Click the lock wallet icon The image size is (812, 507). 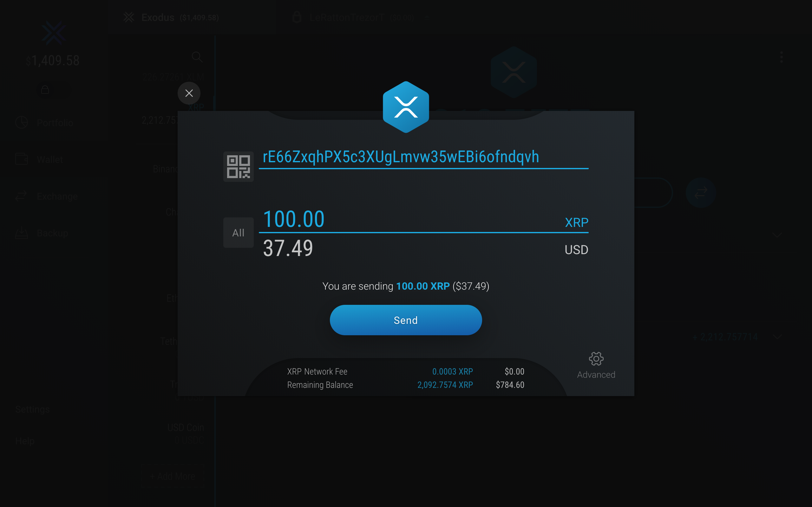click(x=45, y=90)
